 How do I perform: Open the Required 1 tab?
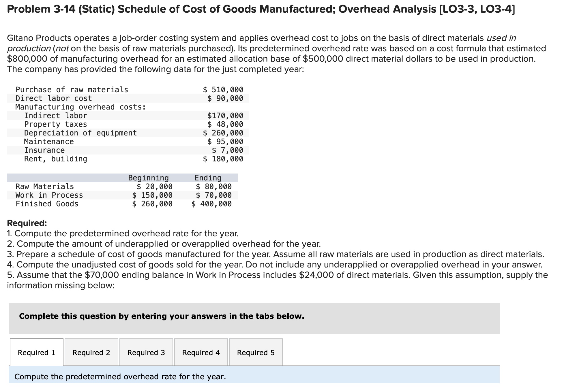click(37, 352)
